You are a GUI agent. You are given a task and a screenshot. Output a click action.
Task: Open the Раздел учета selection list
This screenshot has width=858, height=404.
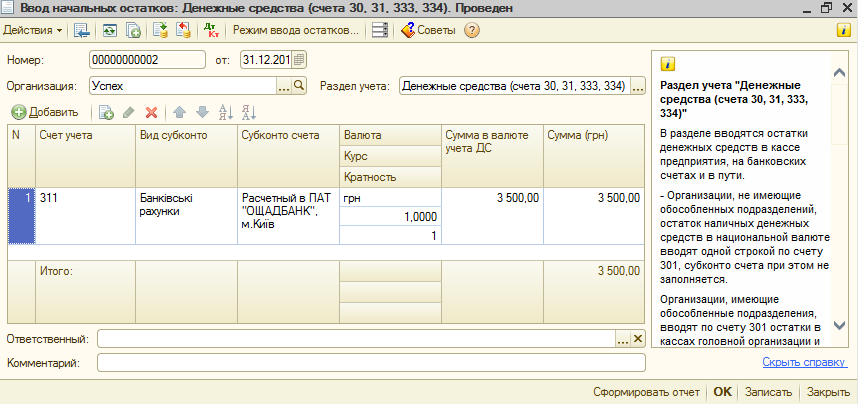[639, 86]
